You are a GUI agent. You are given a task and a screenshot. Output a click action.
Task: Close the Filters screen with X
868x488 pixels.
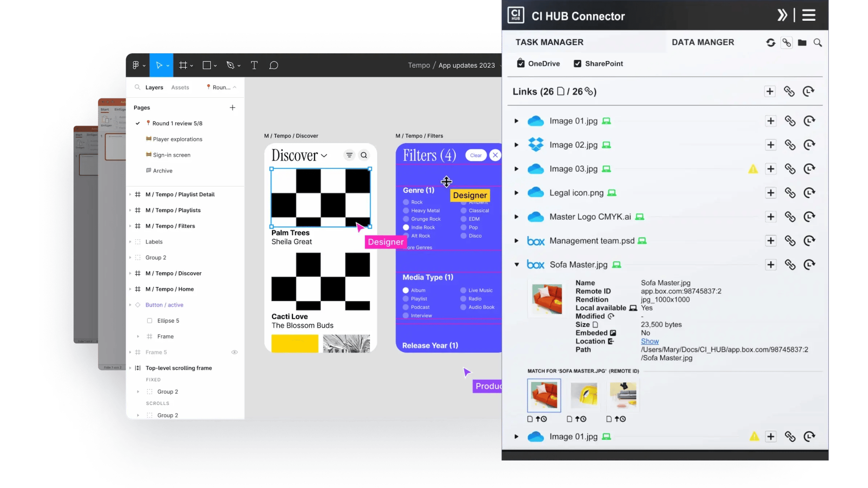point(495,156)
